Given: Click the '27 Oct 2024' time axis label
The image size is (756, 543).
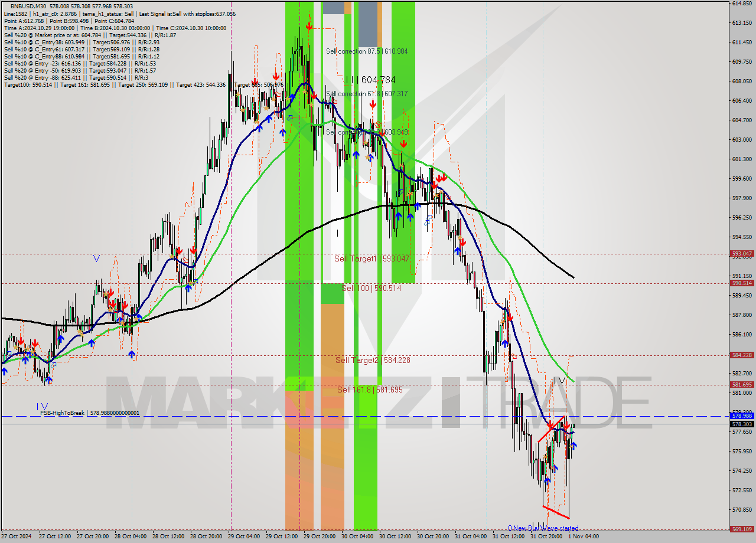Looking at the screenshot, I should pyautogui.click(x=17, y=537).
